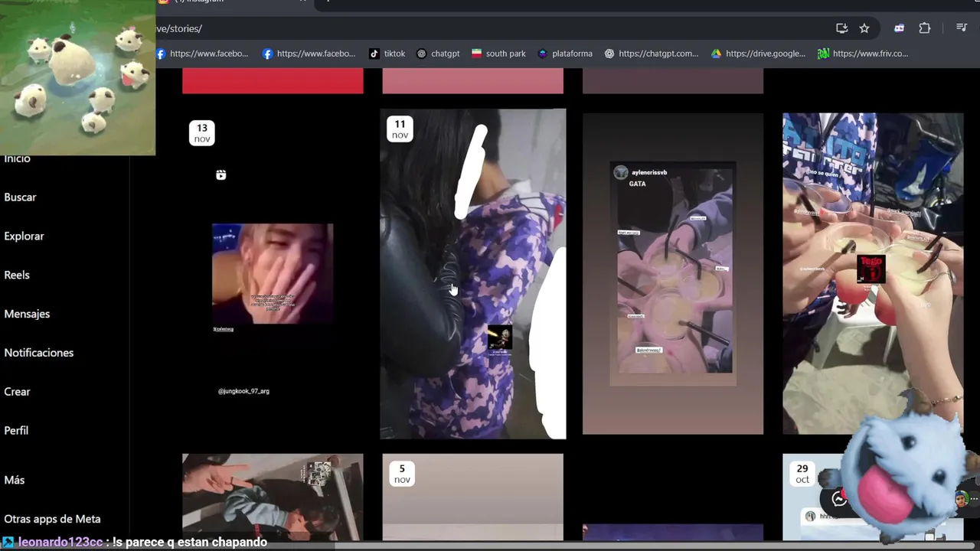Click the @jungkook_97_arg mention text
Viewport: 980px width, 551px height.
click(243, 391)
